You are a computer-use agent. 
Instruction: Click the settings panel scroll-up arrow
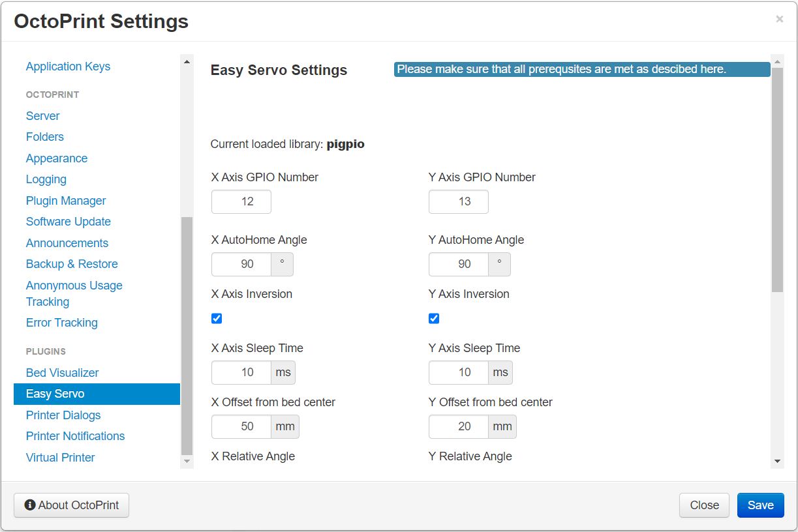(x=777, y=62)
